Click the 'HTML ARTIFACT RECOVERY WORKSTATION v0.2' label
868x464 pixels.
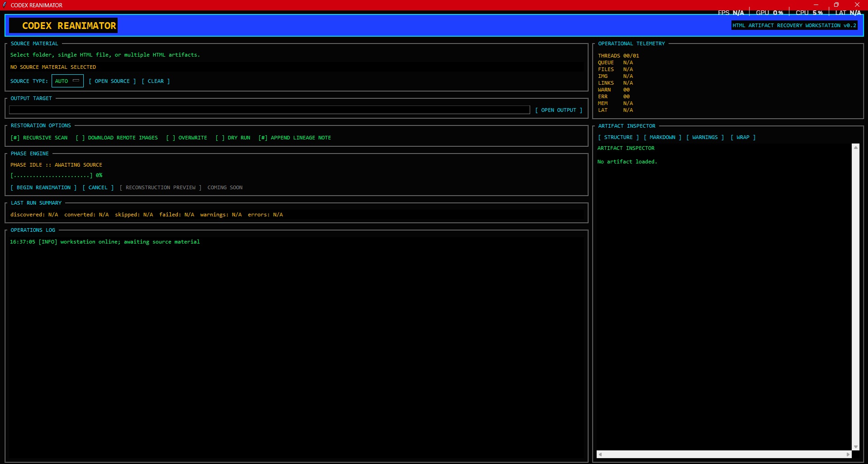click(794, 25)
